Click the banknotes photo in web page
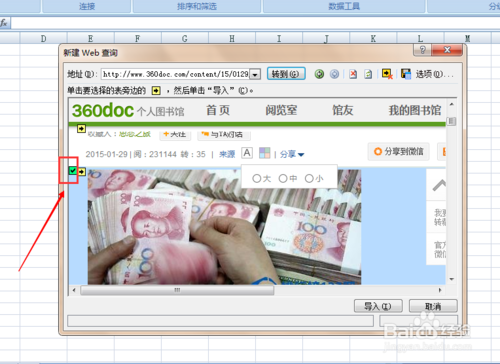Image resolution: width=500 pixels, height=364 pixels. tap(224, 227)
